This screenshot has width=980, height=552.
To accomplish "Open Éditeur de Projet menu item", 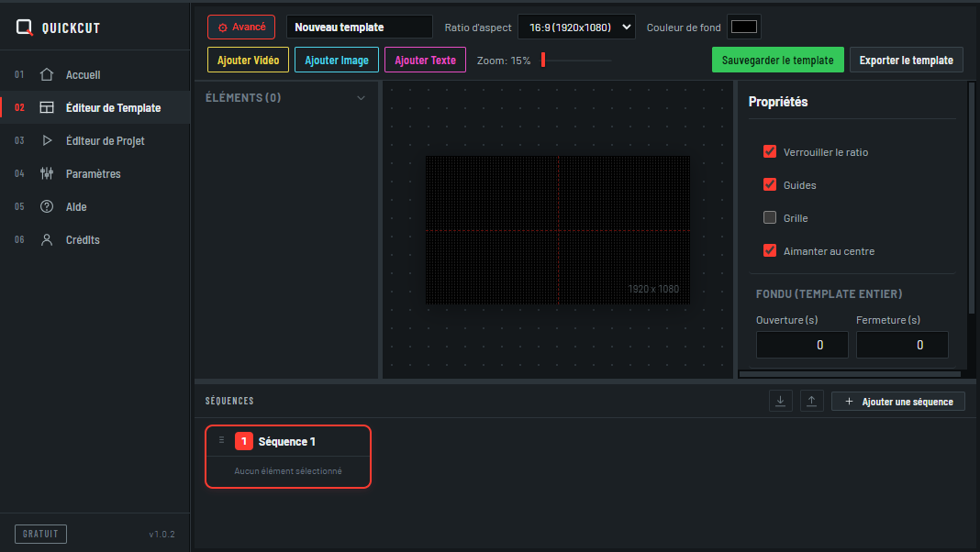I will click(x=95, y=140).
